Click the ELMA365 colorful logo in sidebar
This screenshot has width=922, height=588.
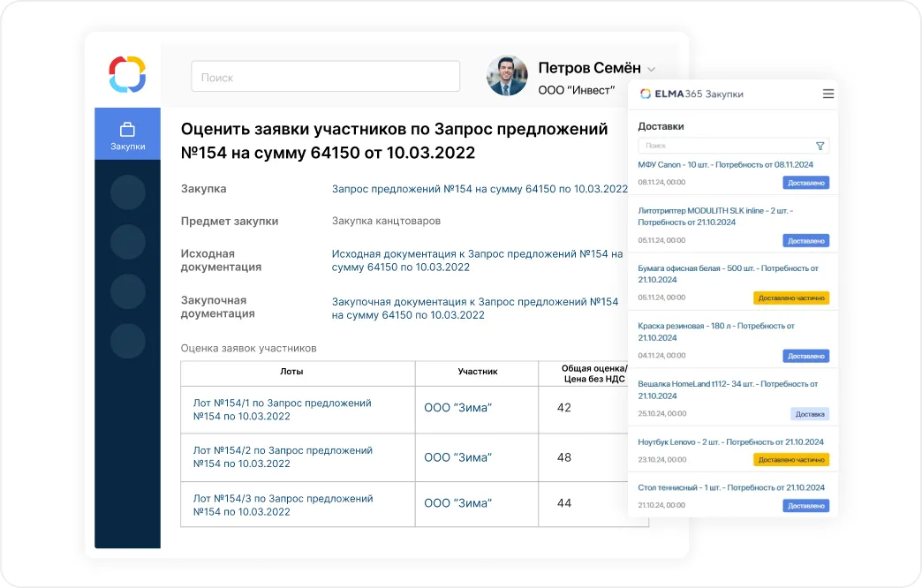(127, 74)
